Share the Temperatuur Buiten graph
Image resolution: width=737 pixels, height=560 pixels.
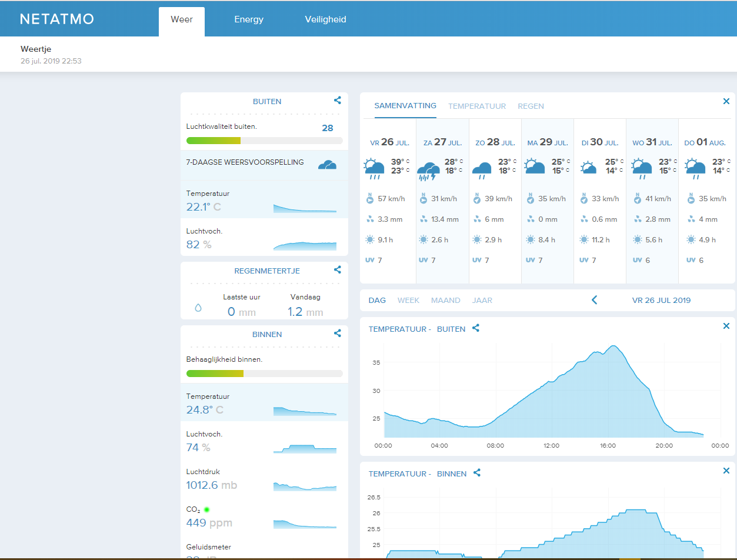(x=476, y=328)
